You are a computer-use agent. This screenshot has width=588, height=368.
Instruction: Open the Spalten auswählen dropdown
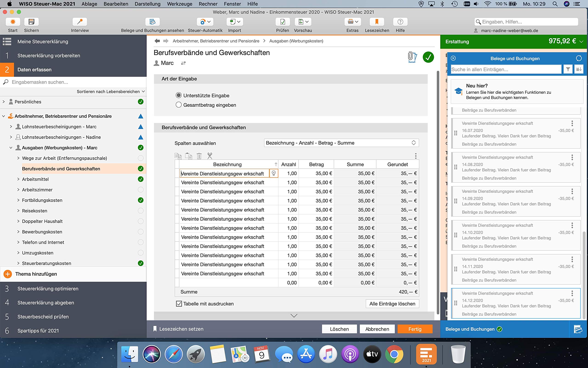tap(341, 143)
